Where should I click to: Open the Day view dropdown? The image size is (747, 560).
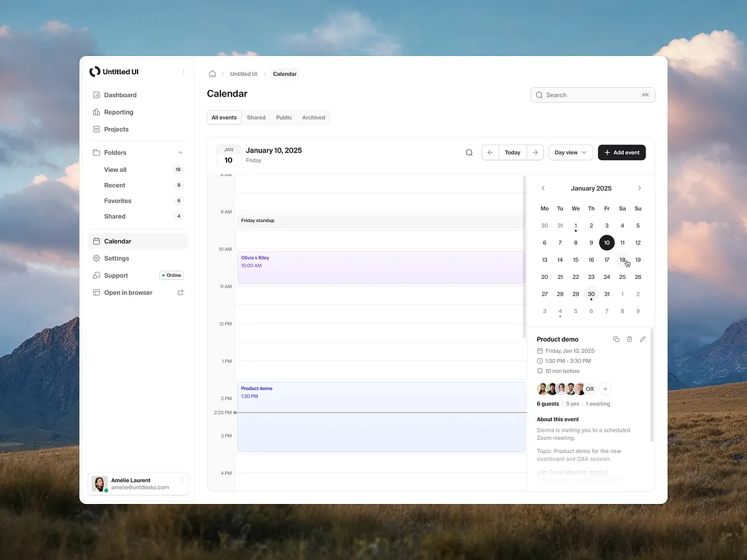click(570, 152)
